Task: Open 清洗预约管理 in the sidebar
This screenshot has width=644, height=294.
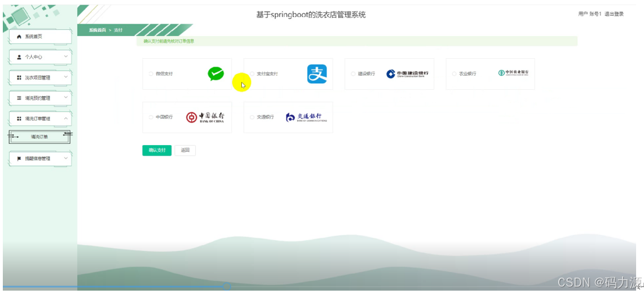Action: pos(40,98)
